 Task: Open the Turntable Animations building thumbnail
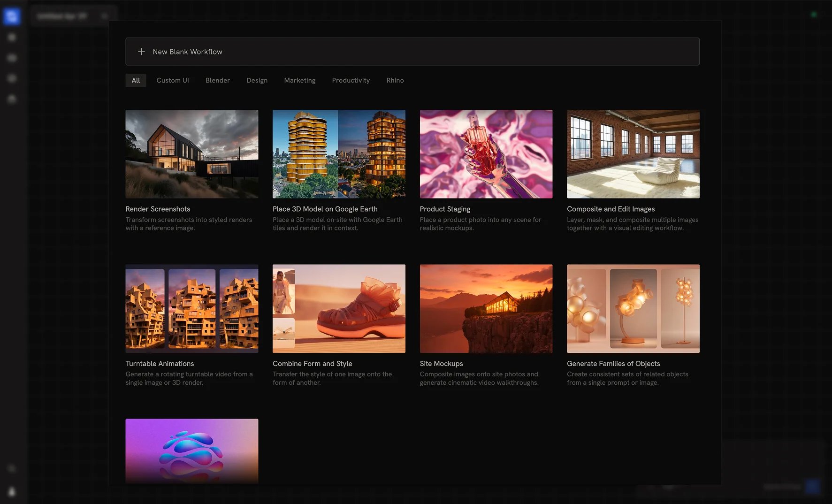click(192, 308)
